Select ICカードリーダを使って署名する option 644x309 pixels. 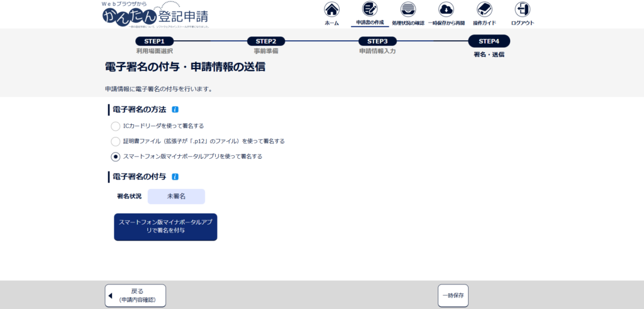[x=116, y=126]
